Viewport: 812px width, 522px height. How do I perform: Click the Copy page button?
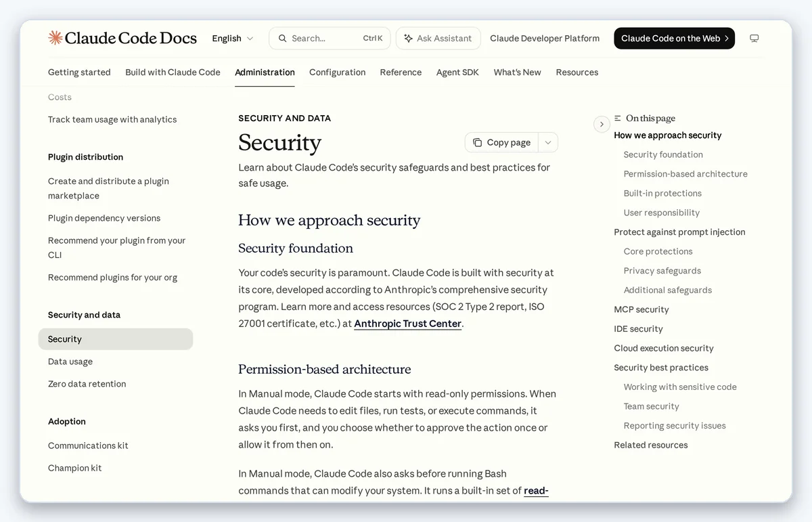coord(501,142)
